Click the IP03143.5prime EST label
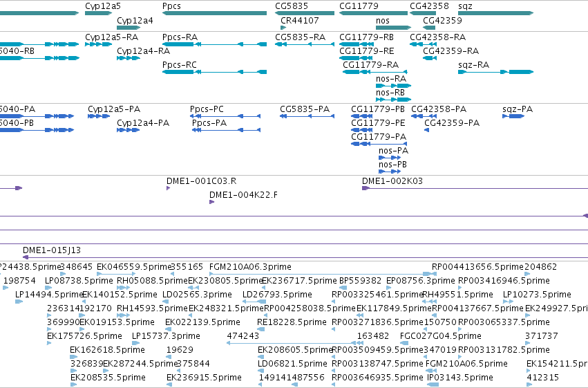This screenshot has height=388, width=588. click(x=460, y=378)
